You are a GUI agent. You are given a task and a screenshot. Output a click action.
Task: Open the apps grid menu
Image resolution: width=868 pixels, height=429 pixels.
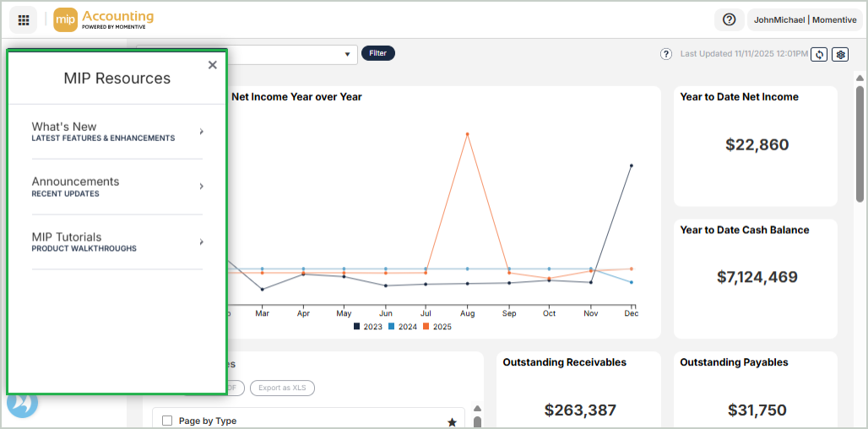pyautogui.click(x=24, y=20)
